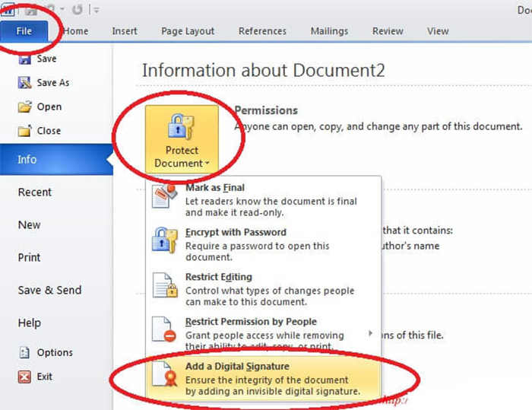
Task: Open the File tab
Action: click(x=24, y=31)
